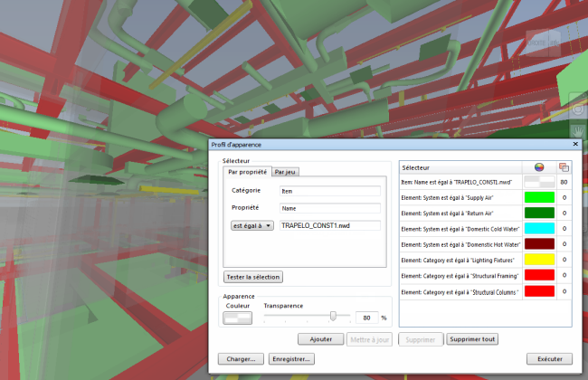This screenshot has width=588, height=380.
Task: Select the 'Domenstic Hot Water' selector row
Action: [485, 244]
